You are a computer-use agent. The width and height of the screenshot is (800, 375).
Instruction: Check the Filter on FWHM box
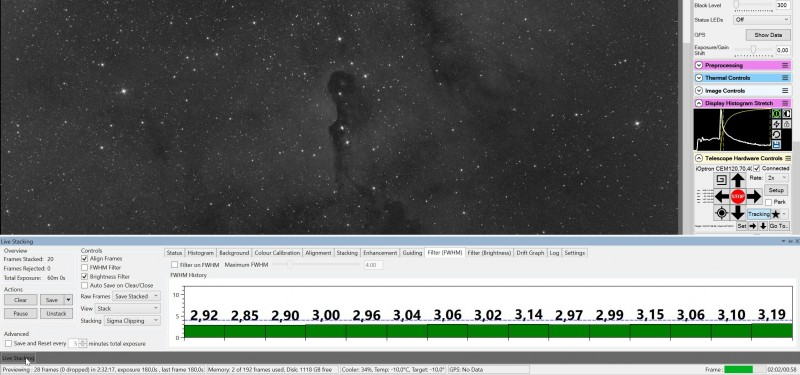pos(174,265)
